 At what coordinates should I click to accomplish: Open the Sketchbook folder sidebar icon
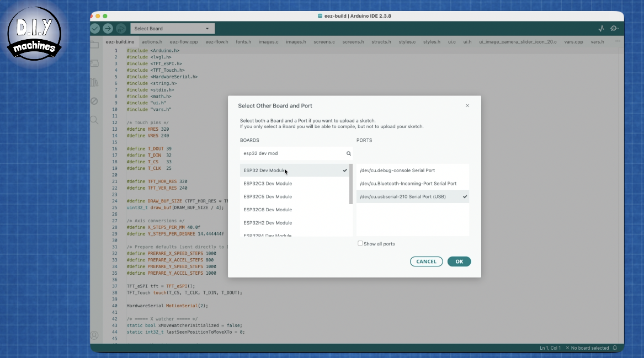(x=94, y=45)
